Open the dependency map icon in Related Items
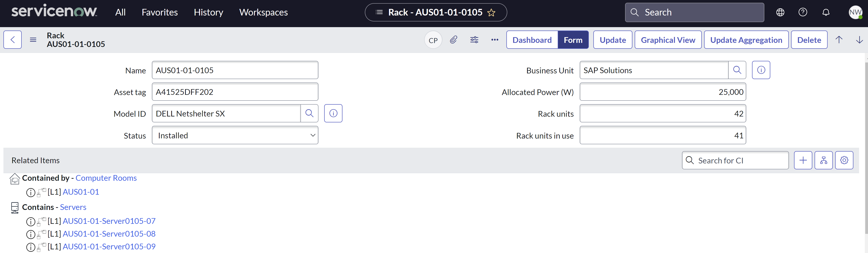The height and width of the screenshot is (253, 868). pos(824,160)
